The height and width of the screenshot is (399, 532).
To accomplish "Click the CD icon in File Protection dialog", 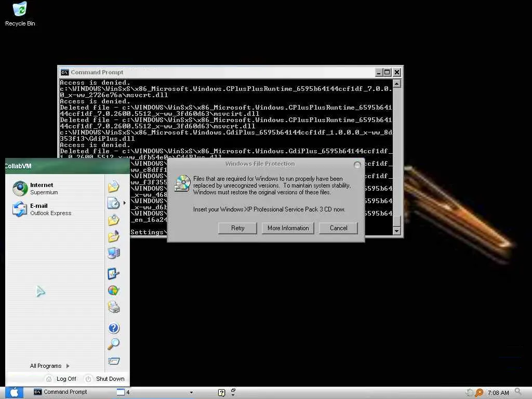I will click(182, 183).
